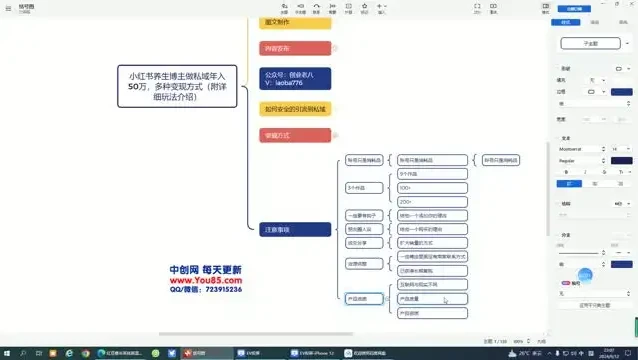Click the apply to sibling topics button
This screenshot has width=638, height=360.
[594, 305]
